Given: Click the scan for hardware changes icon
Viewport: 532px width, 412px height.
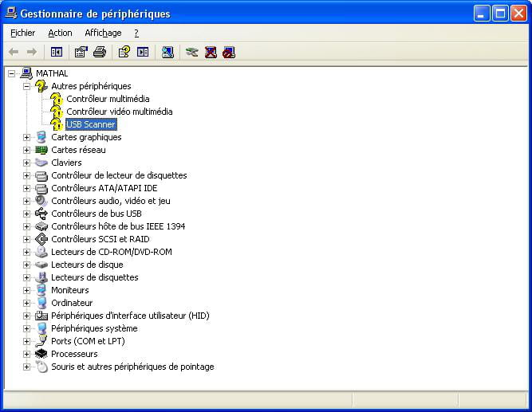Looking at the screenshot, I should [x=167, y=53].
